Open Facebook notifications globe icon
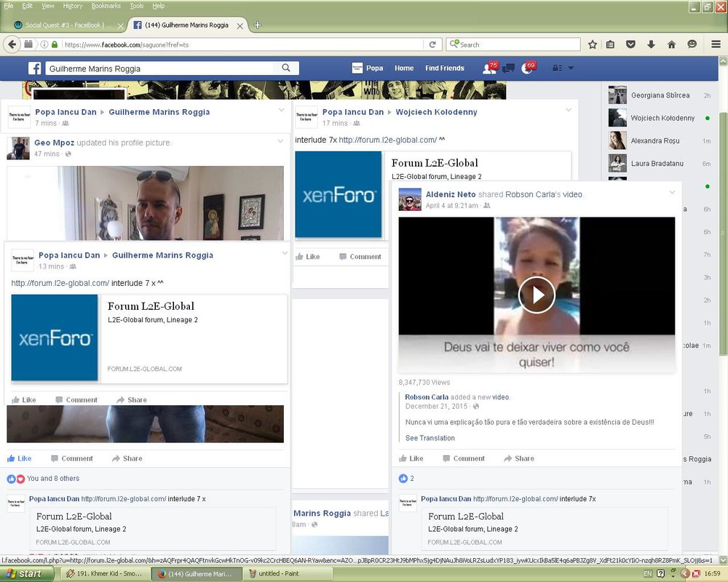Viewport: 728px width, 582px height. pyautogui.click(x=528, y=68)
